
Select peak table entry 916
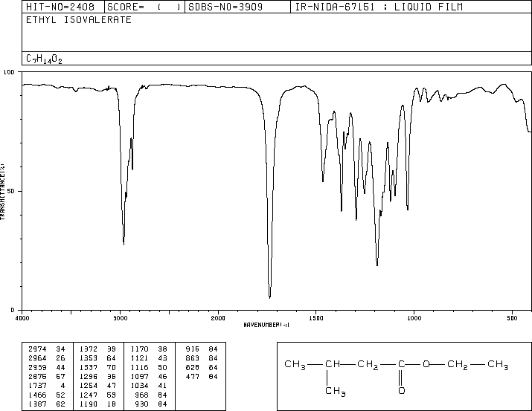click(x=193, y=349)
